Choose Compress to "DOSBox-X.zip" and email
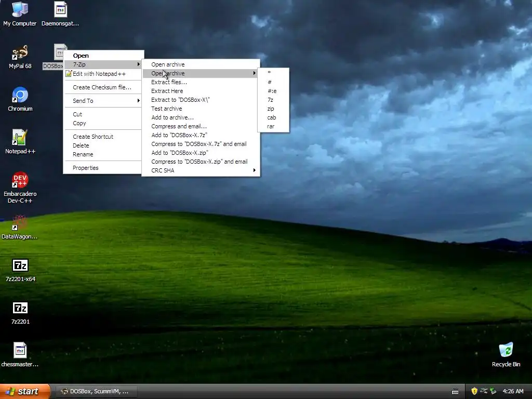Screen dimensions: 532x399 (201, 162)
